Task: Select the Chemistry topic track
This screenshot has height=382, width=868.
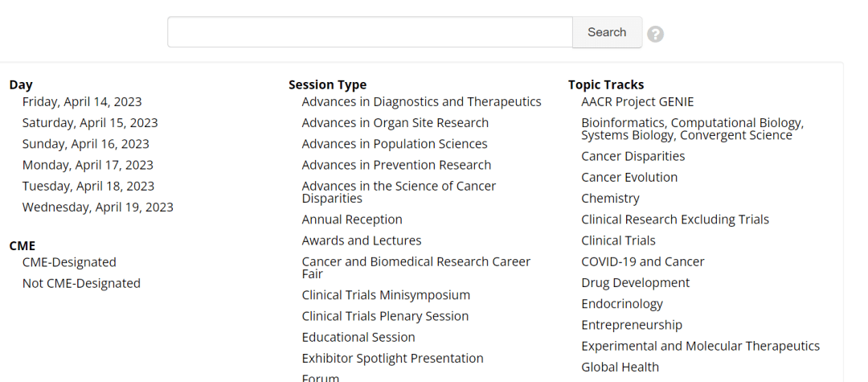Action: (611, 199)
